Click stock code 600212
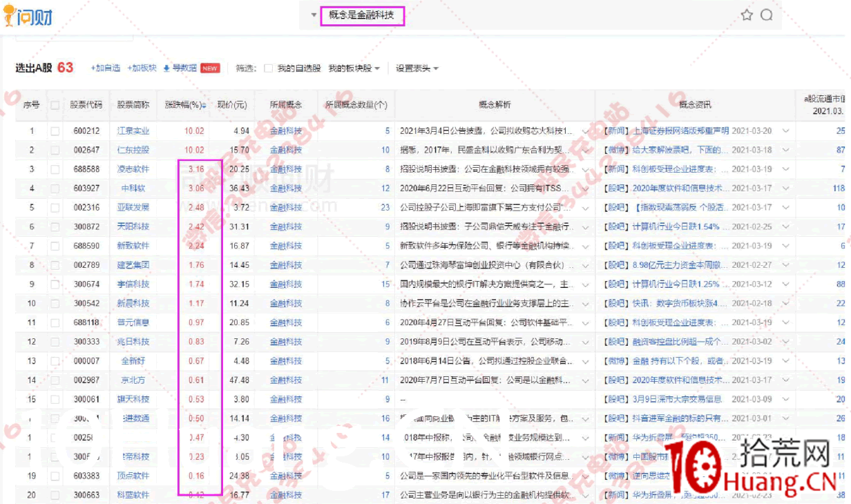Image resolution: width=851 pixels, height=504 pixels. [x=86, y=130]
